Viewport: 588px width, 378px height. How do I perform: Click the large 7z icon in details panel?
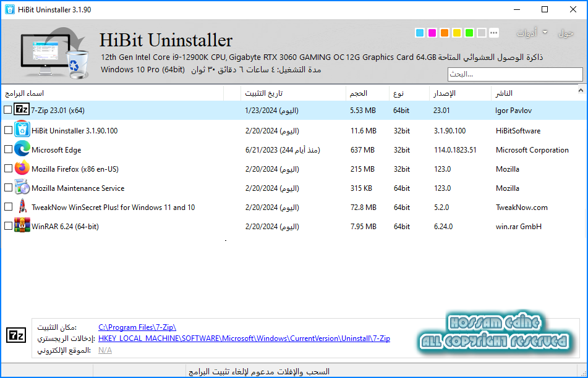[x=16, y=335]
